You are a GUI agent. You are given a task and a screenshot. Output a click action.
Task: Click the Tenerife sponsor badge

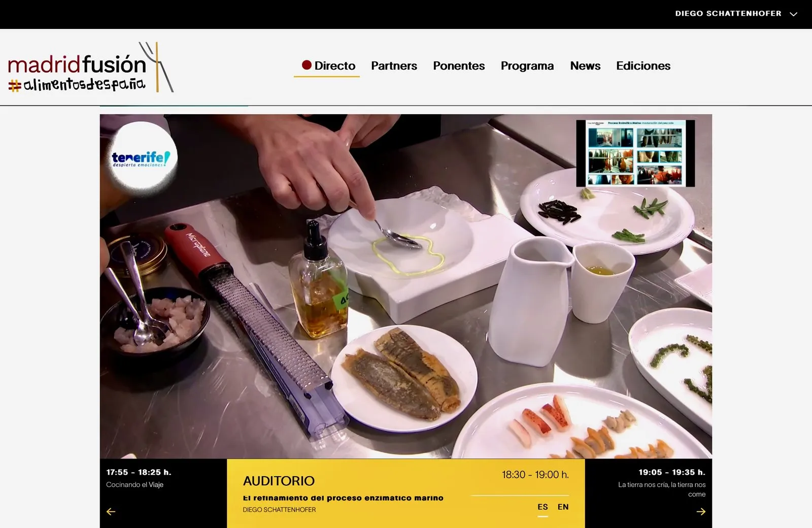click(140, 158)
